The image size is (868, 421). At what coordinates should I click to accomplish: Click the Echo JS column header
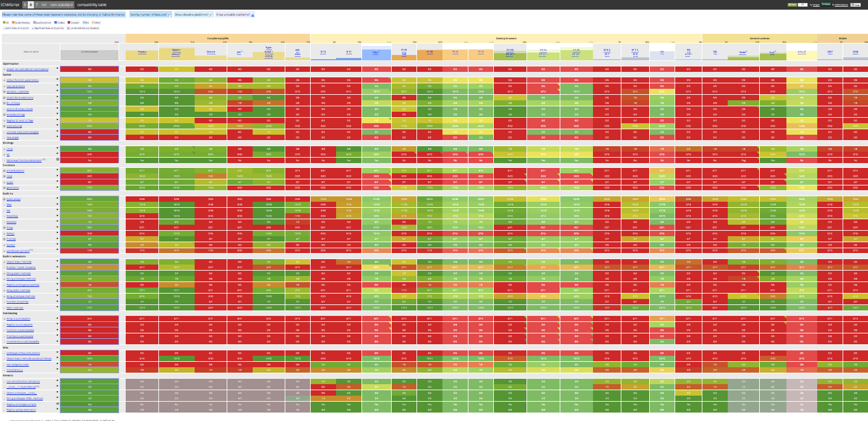(x=802, y=53)
